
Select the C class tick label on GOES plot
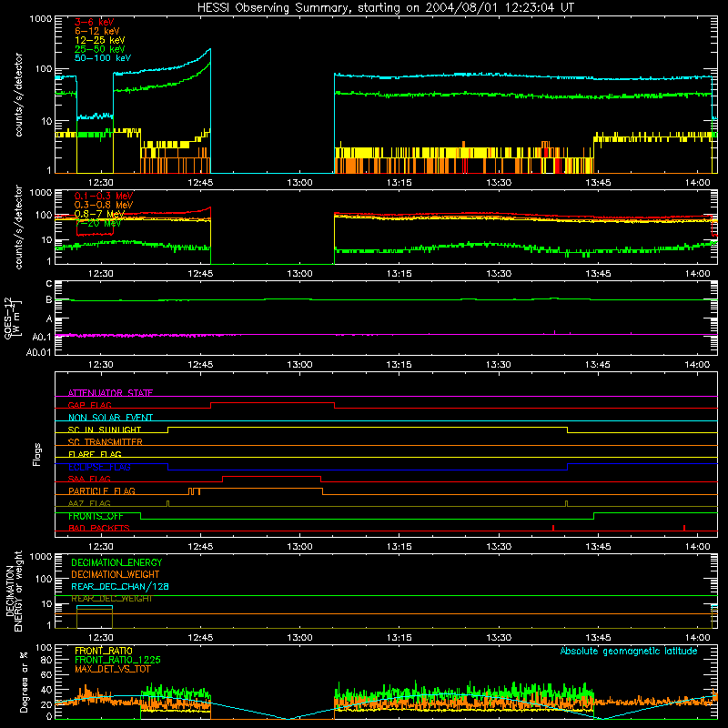click(49, 284)
